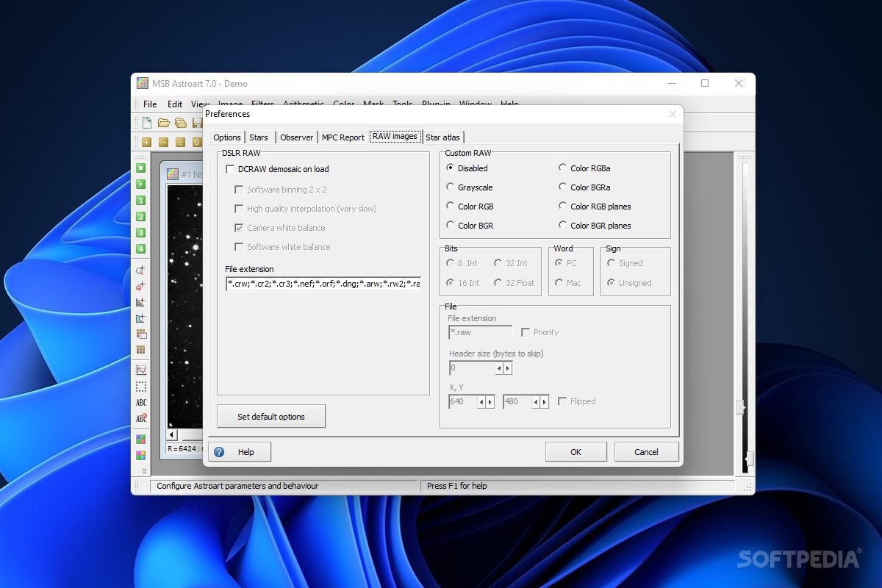Click the green number 3 icon
Viewport: 882px width, 588px height.
point(140,232)
